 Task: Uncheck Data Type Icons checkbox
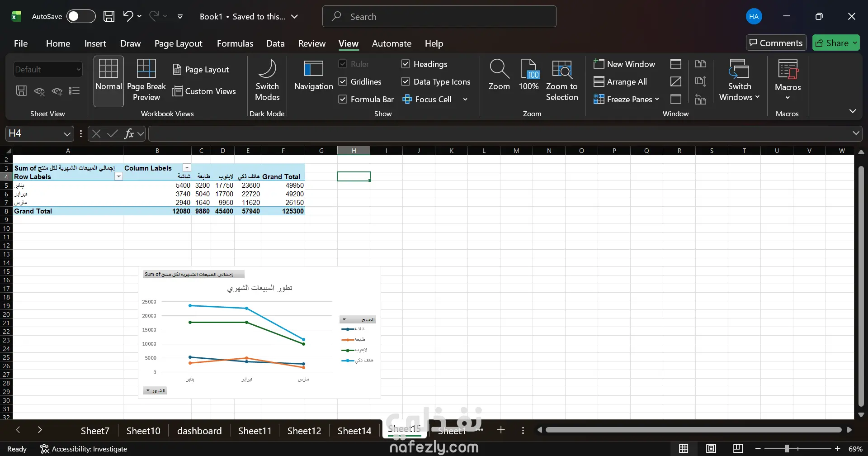406,81
